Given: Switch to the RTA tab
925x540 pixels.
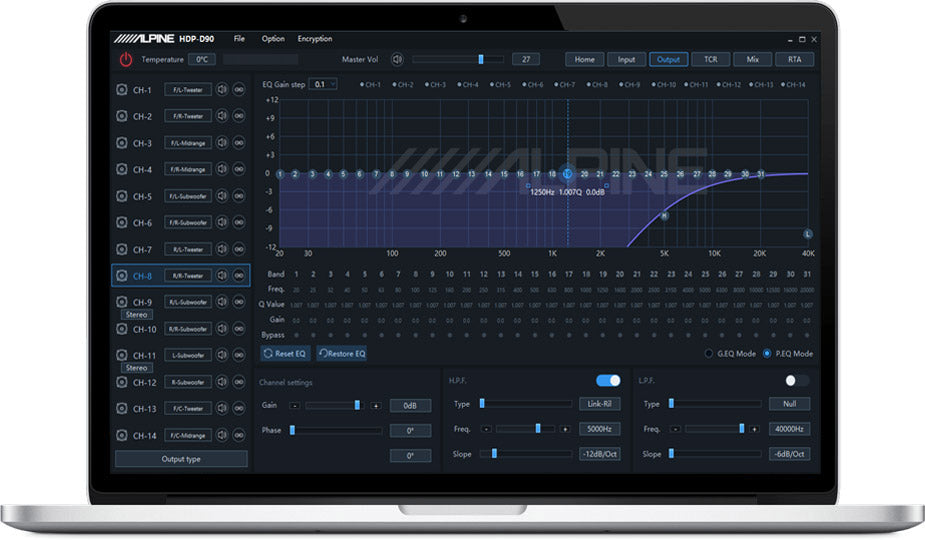Looking at the screenshot, I should [795, 60].
